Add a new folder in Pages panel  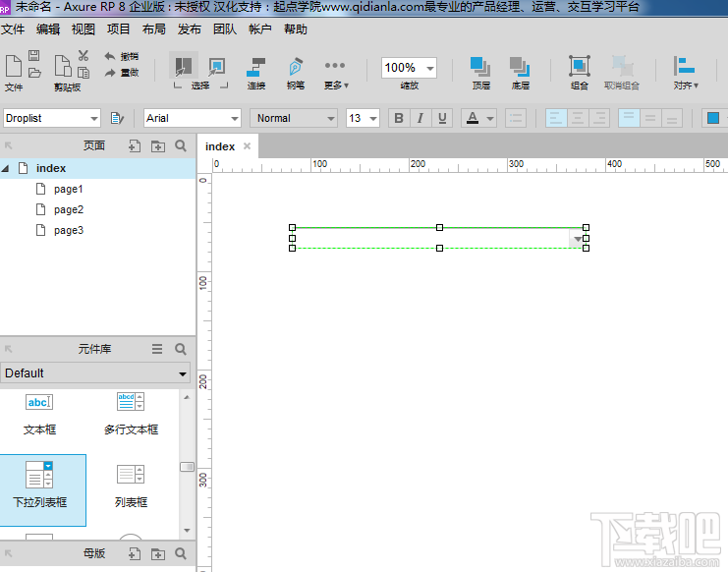158,146
